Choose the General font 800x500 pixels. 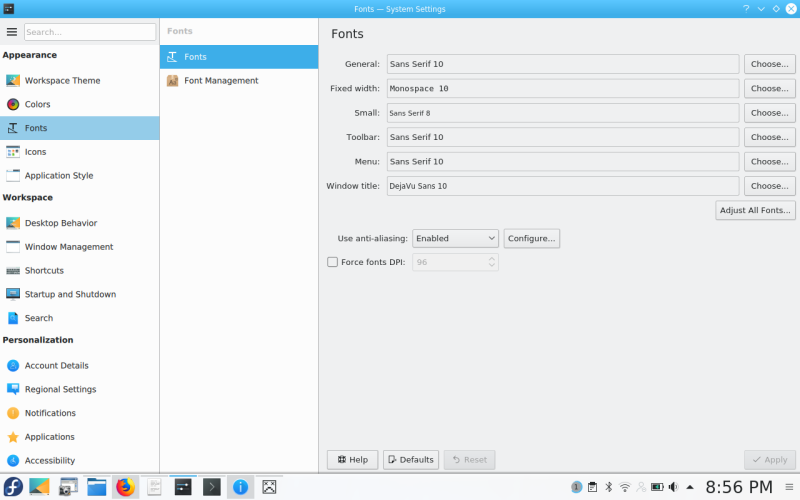[769, 64]
